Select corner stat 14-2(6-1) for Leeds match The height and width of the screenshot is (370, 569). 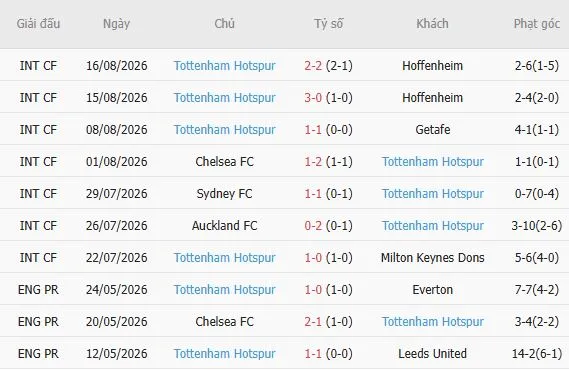(537, 353)
